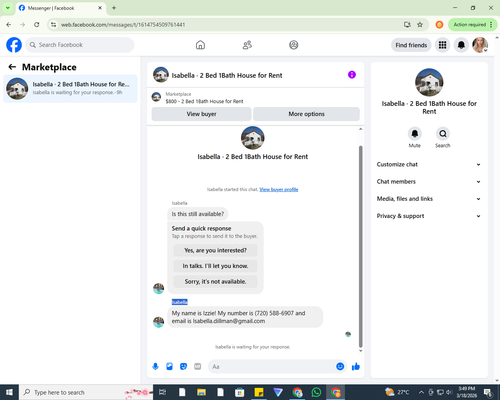The height and width of the screenshot is (400, 500).
Task: Click the View buyer button
Action: 201,114
